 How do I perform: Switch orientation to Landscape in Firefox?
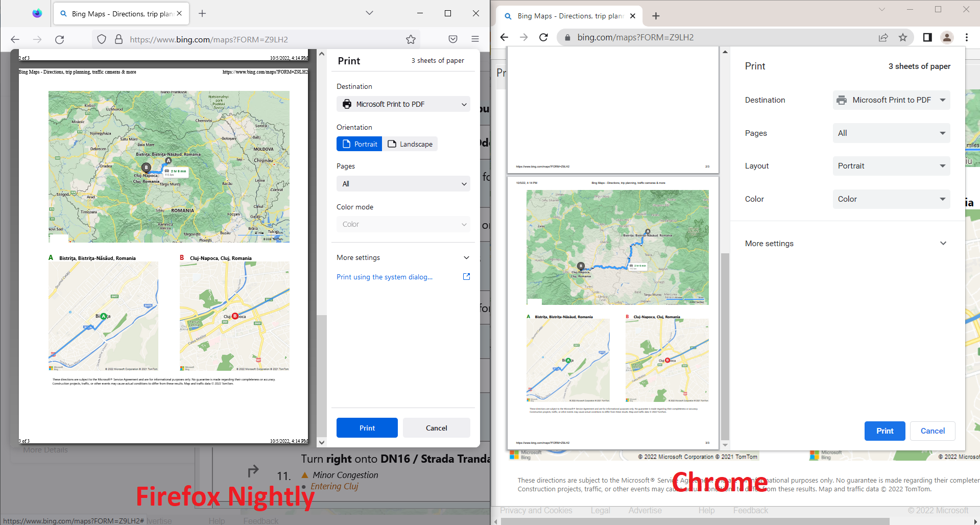[410, 144]
